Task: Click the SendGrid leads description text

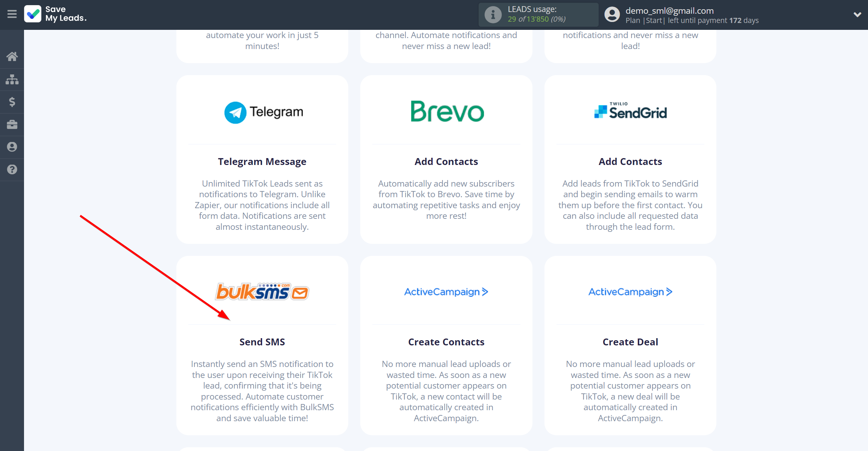Action: (630, 205)
